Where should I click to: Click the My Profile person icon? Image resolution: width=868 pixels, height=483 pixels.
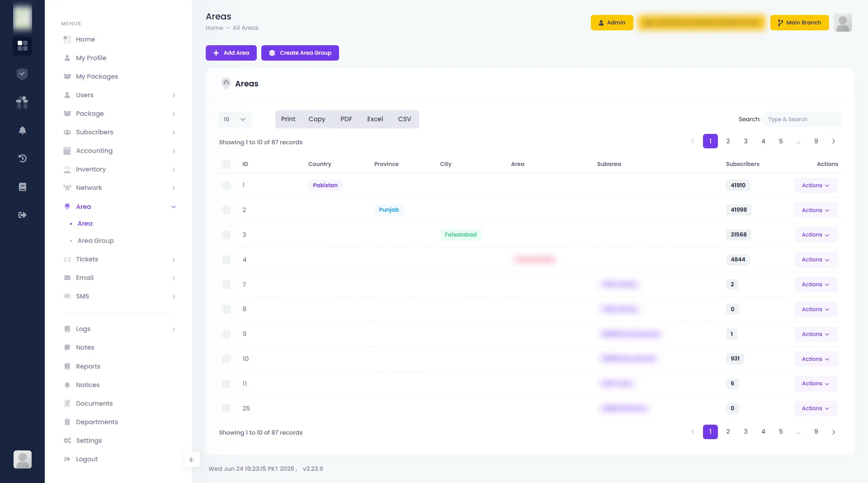pos(67,58)
